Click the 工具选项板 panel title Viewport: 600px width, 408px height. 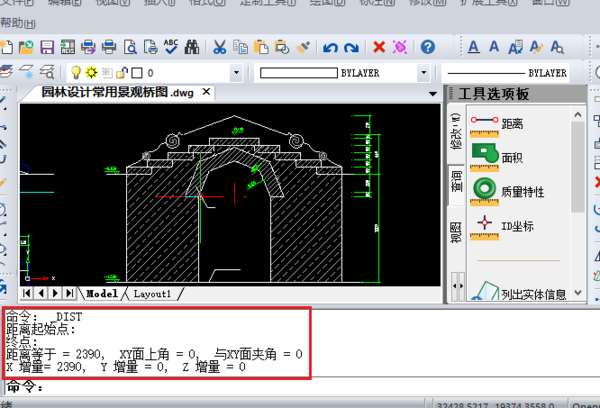[494, 94]
